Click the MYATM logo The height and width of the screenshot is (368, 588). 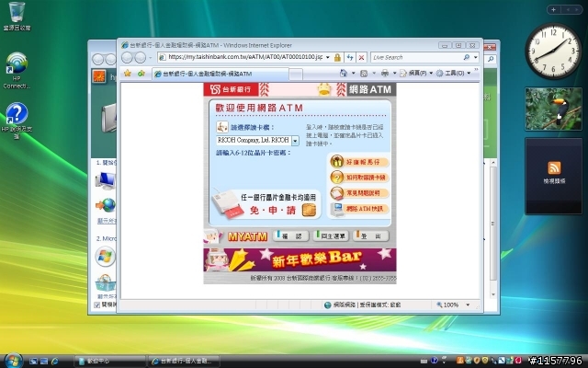click(x=247, y=236)
